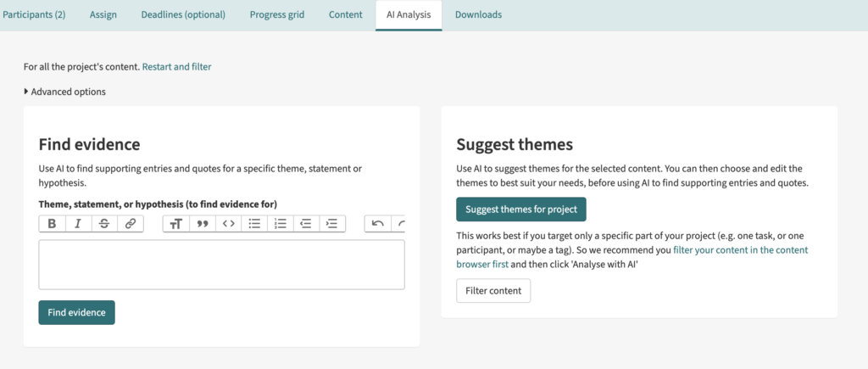Image resolution: width=868 pixels, height=369 pixels.
Task: Create a numbered list
Action: click(x=281, y=224)
